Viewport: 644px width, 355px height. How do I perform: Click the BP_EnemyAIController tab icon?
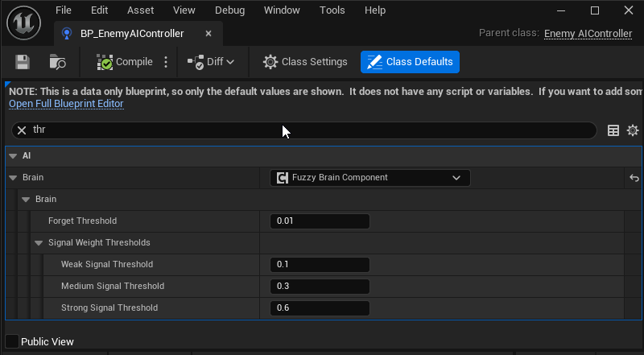67,33
